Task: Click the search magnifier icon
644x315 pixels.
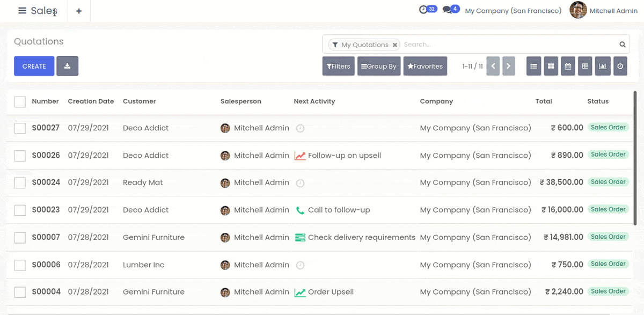Action: 623,45
